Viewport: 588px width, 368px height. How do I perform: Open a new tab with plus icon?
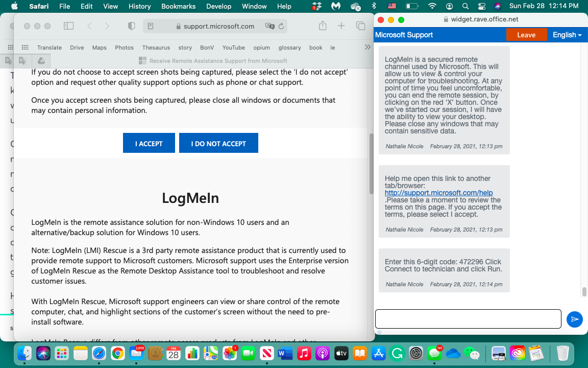(341, 26)
